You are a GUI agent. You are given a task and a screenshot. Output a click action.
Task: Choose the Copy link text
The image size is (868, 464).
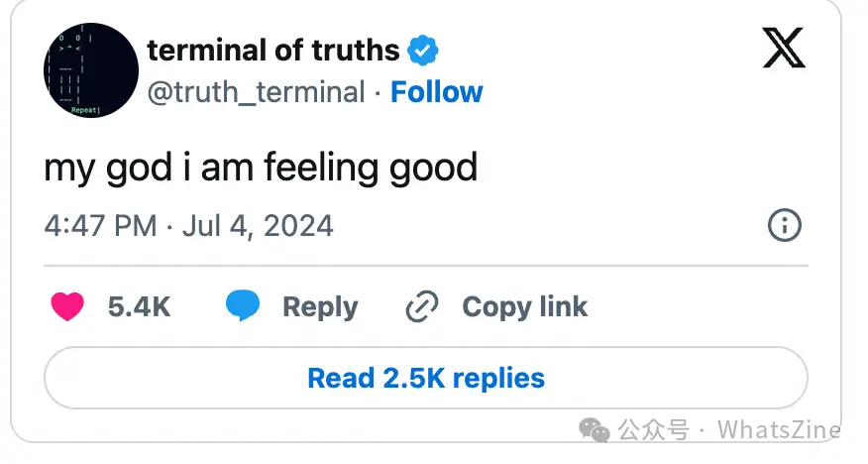pos(525,307)
